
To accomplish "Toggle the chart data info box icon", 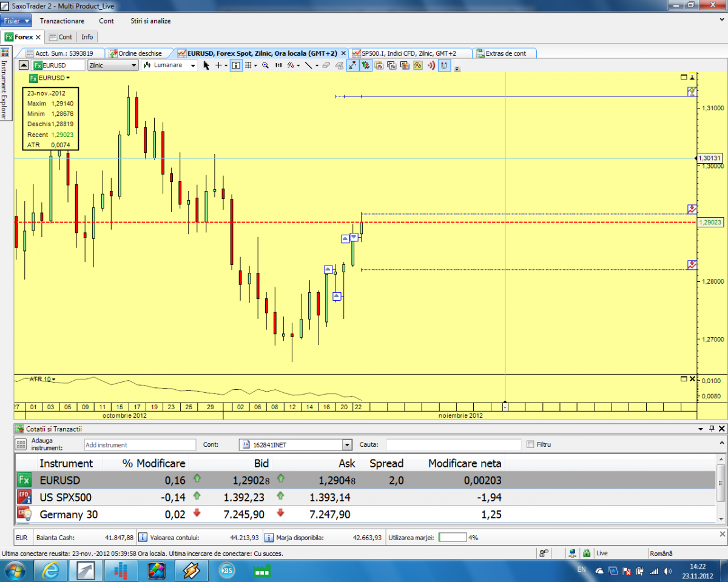I will 236,65.
